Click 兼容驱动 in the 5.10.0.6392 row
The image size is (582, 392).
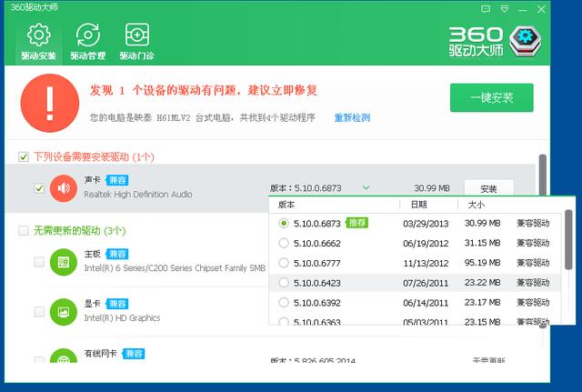[533, 303]
